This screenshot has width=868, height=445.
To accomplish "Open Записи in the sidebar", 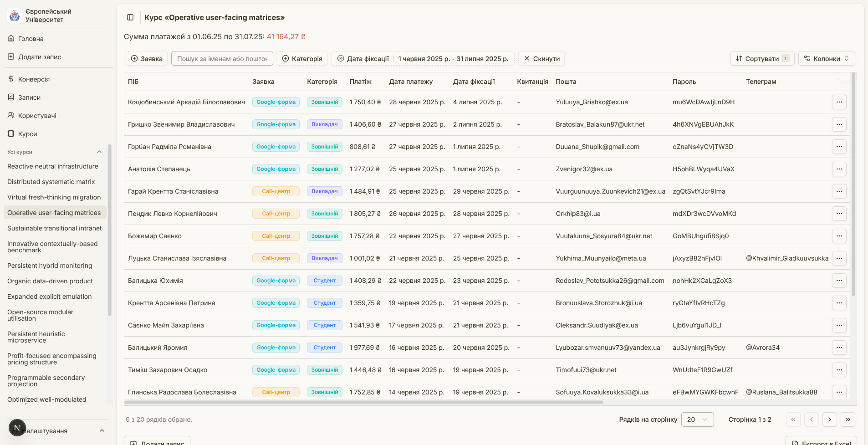I will coord(29,97).
